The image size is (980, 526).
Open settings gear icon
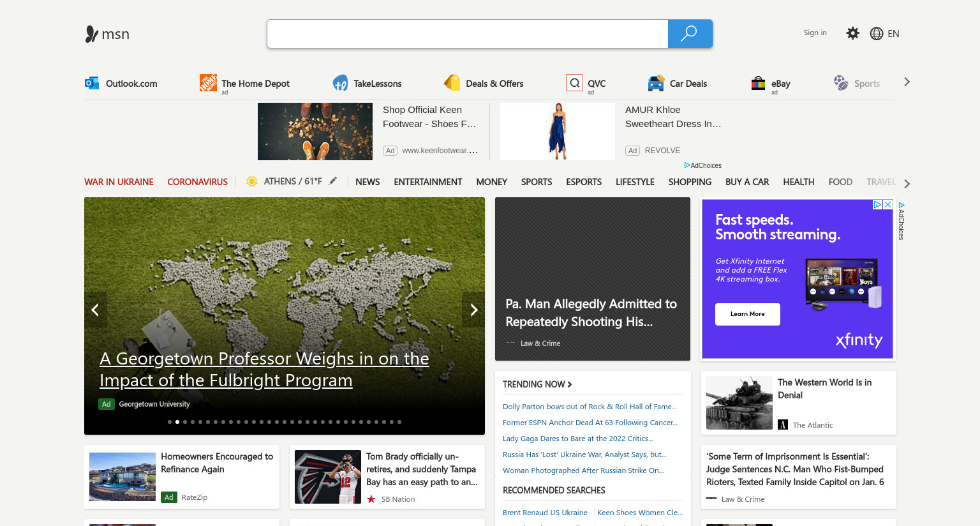pos(852,33)
